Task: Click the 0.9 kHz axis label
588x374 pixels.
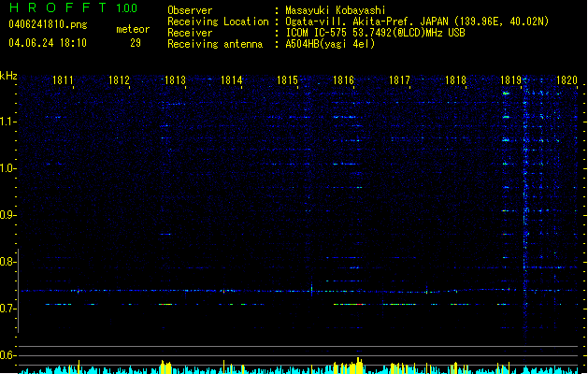Action: [x=7, y=215]
